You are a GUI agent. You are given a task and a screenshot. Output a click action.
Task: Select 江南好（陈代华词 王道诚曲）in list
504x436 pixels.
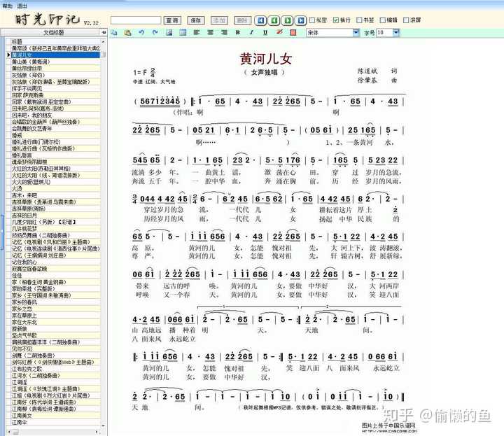coord(56,402)
